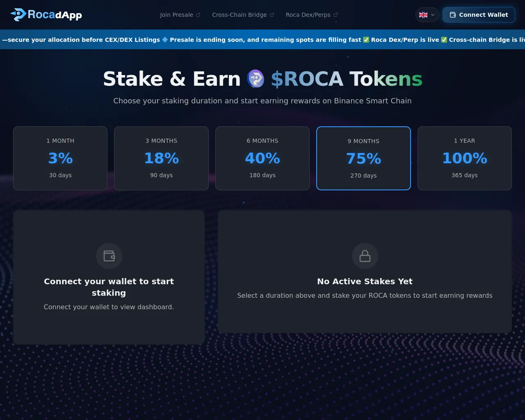Click the wallet icon in staking panel
The image size is (525, 420).
tap(109, 256)
